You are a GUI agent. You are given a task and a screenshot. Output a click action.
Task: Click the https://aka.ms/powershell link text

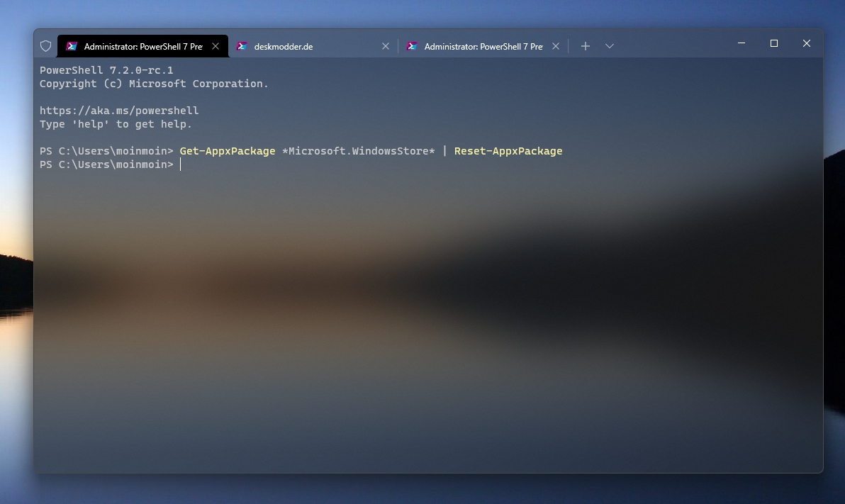(119, 111)
